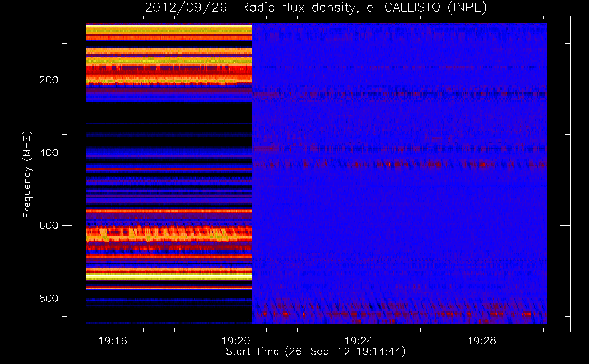The image size is (589, 364).
Task: Click the 19:28 time tick label
Action: pyautogui.click(x=482, y=341)
